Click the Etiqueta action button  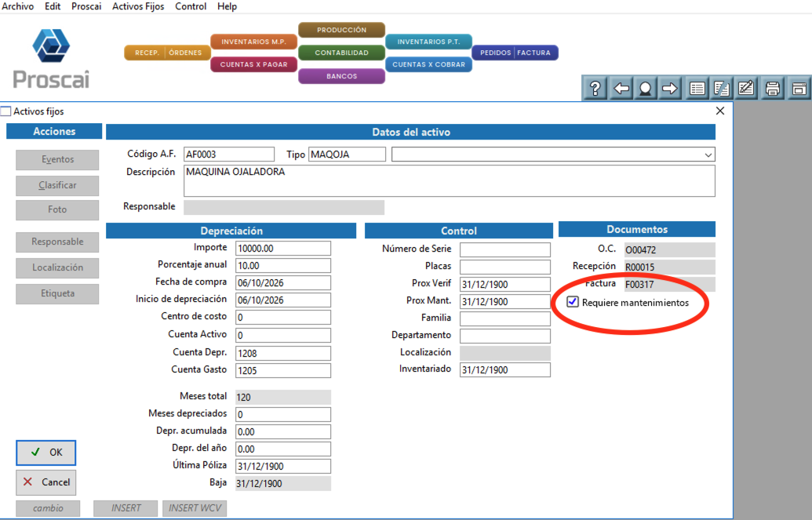[x=57, y=293]
